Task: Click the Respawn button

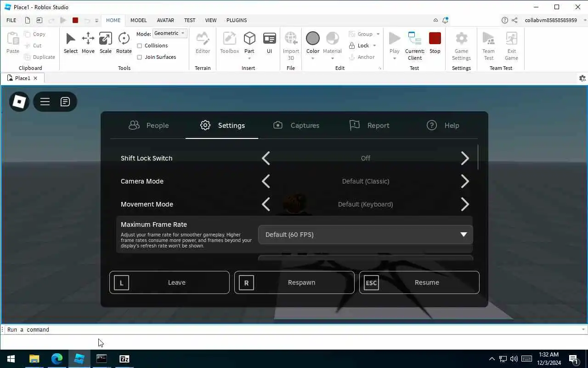Action: click(294, 282)
